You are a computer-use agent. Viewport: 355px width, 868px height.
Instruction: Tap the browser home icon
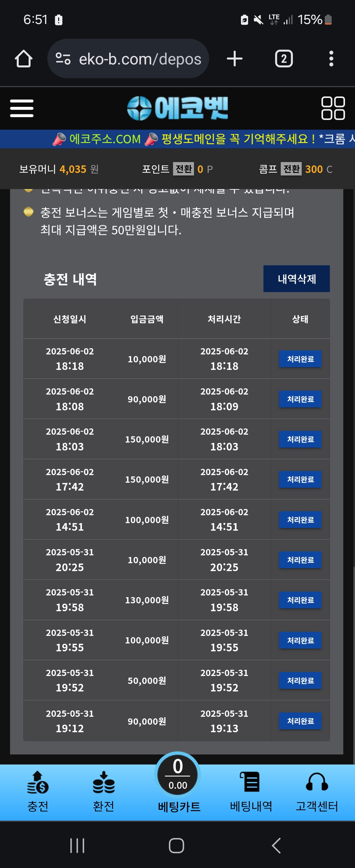[24, 59]
